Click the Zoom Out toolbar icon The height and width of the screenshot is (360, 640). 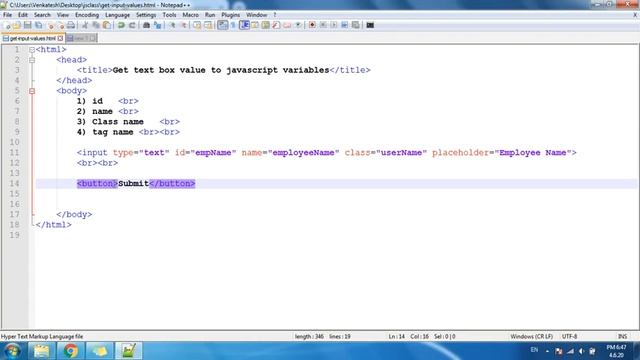pyautogui.click(x=184, y=25)
